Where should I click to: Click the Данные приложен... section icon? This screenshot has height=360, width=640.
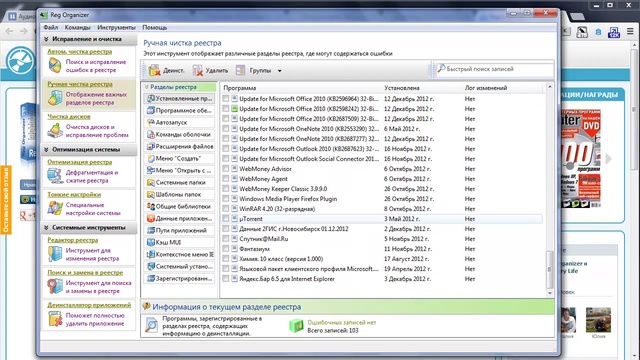[x=151, y=218]
